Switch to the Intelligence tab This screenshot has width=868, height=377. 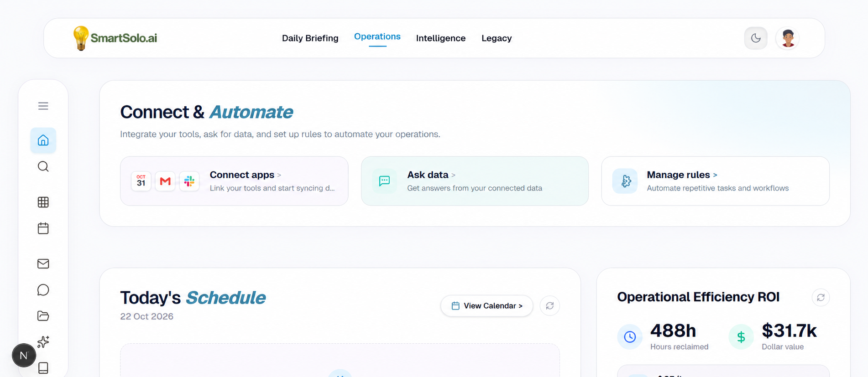(x=441, y=38)
